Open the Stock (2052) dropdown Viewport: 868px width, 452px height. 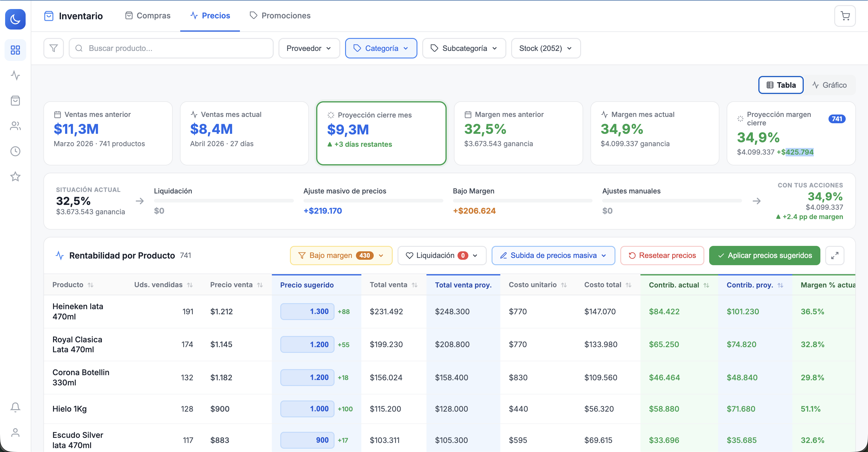coord(546,48)
